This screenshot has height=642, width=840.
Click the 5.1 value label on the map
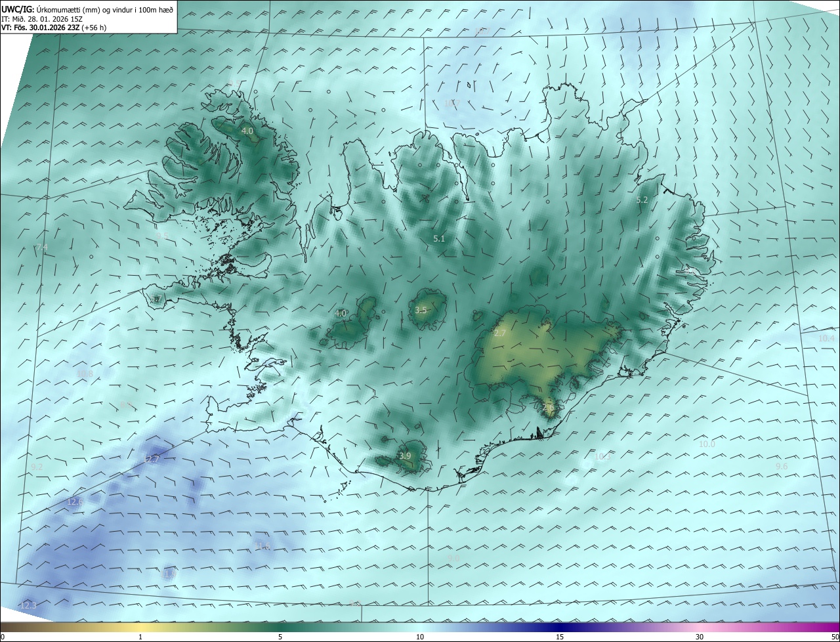439,239
